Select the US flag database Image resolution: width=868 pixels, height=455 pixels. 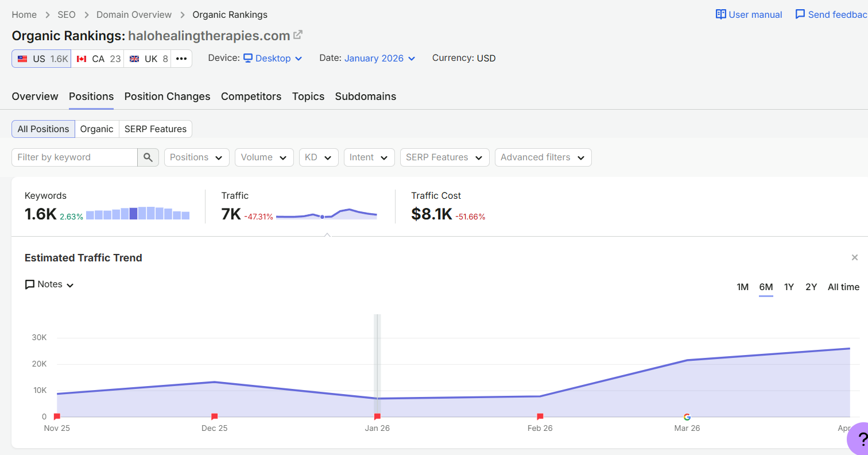pos(41,59)
